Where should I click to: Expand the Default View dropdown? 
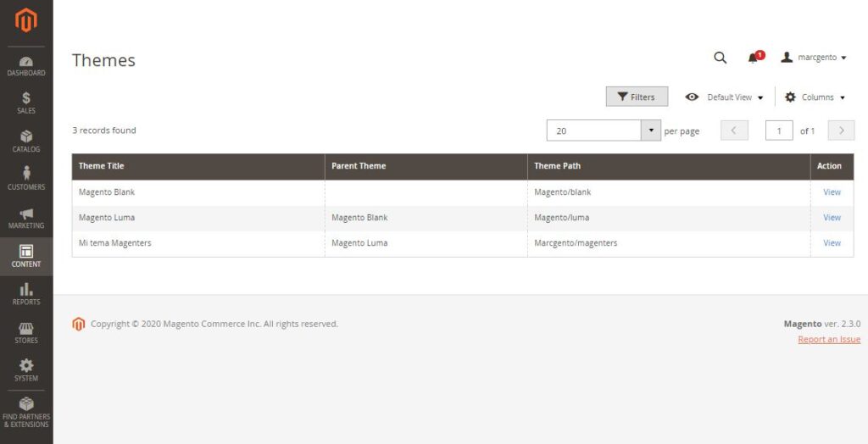pyautogui.click(x=724, y=97)
